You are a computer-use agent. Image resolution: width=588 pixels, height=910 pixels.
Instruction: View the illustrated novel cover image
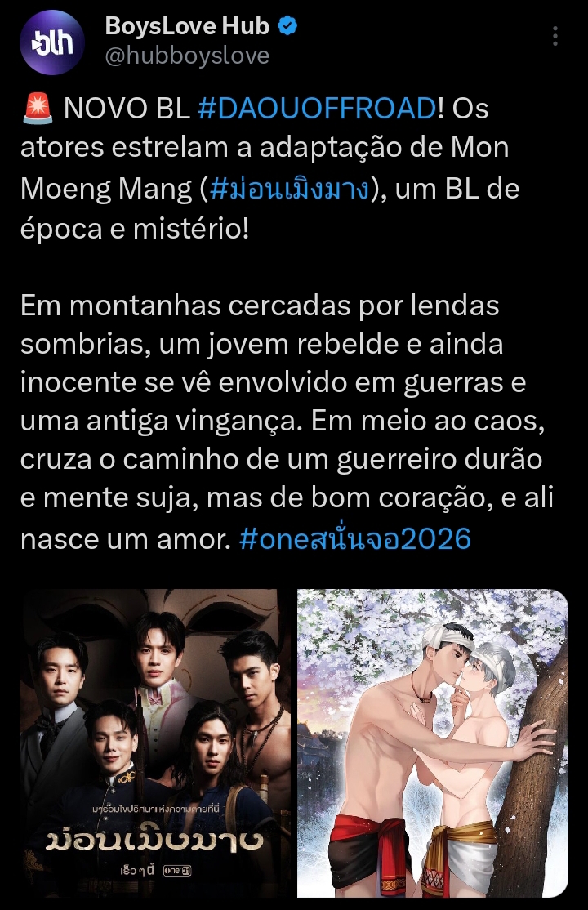(433, 743)
